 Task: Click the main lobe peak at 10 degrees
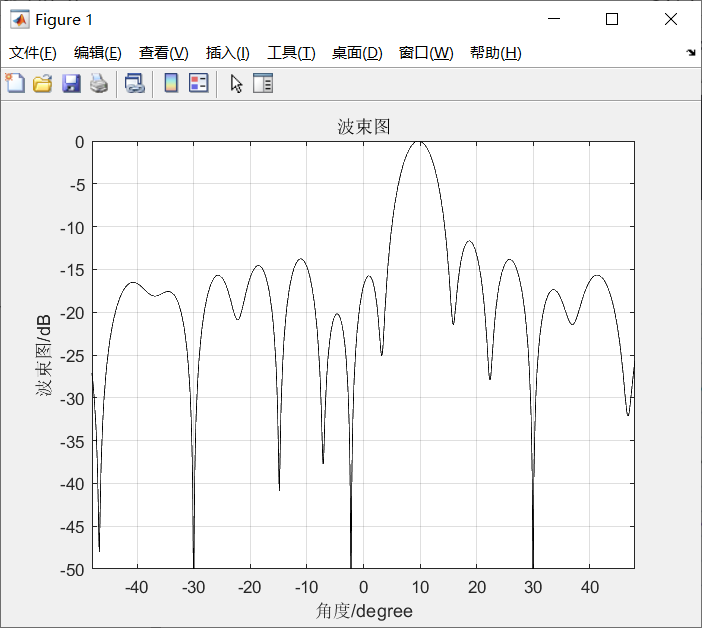[x=420, y=142]
